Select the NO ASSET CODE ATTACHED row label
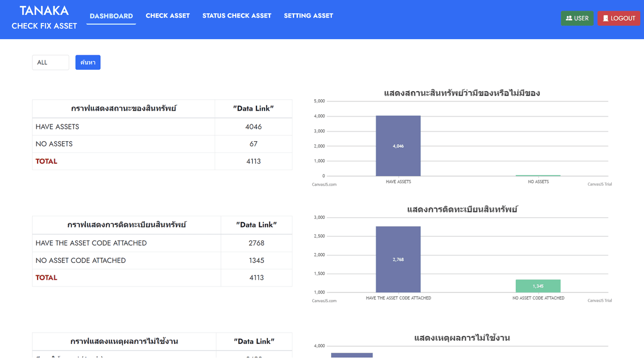644x359 pixels. coord(80,260)
